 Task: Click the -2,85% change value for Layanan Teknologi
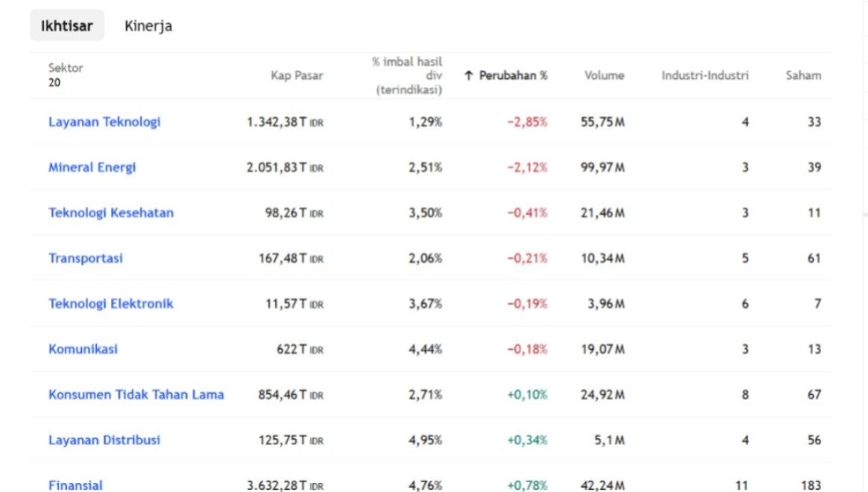(x=527, y=122)
